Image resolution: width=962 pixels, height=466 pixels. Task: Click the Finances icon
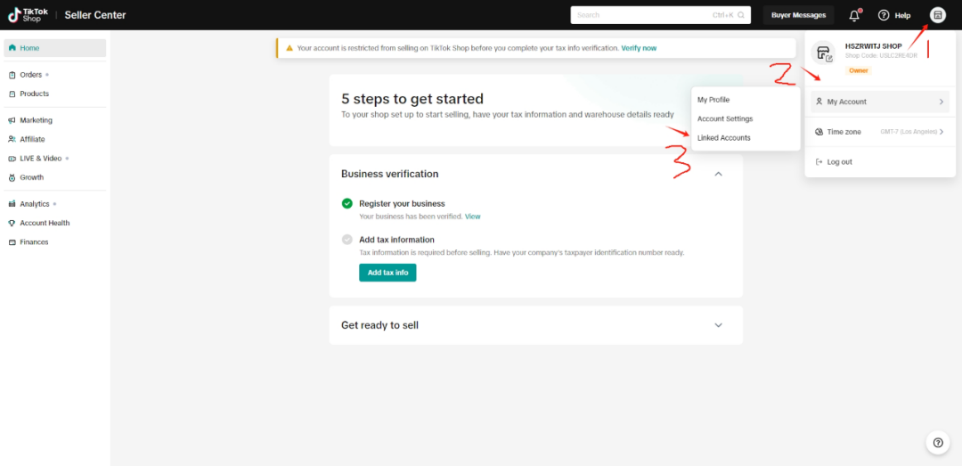pos(12,242)
